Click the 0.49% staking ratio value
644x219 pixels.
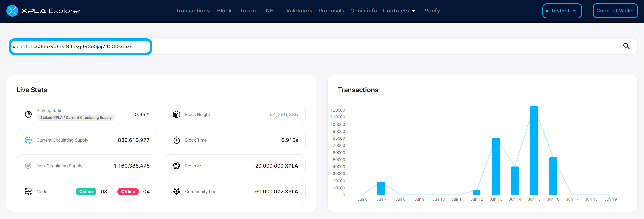pyautogui.click(x=142, y=115)
